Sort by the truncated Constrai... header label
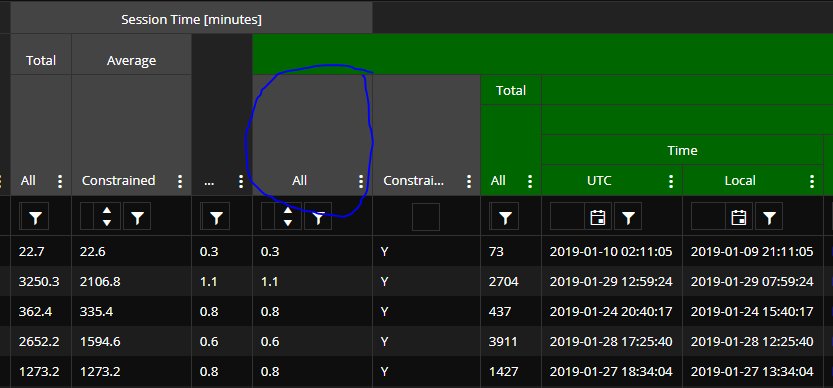The height and width of the screenshot is (388, 833). [x=413, y=181]
